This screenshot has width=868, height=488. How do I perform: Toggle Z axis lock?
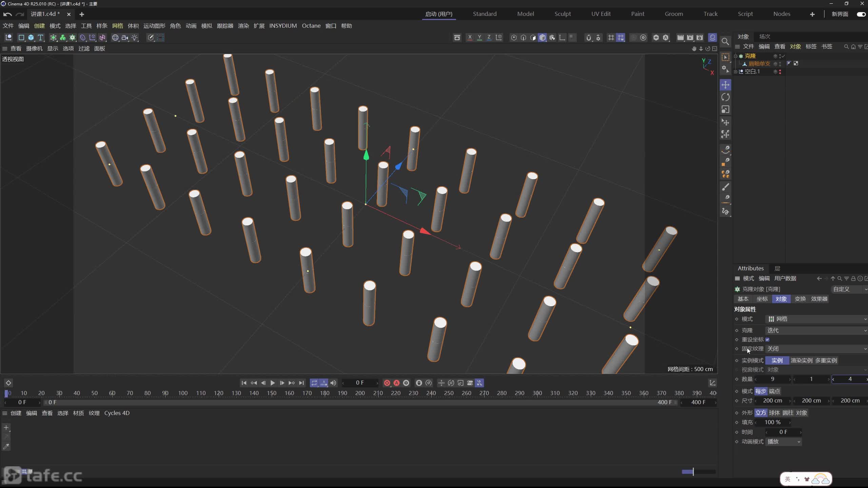tap(489, 37)
